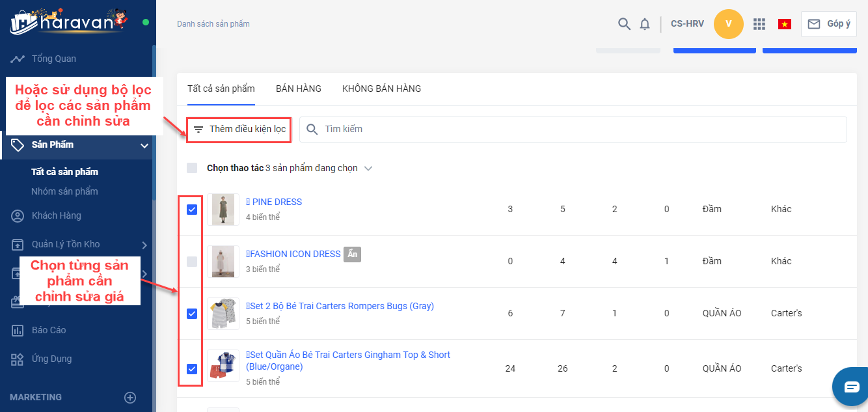This screenshot has height=412, width=868.
Task: Open the Chọn thao tác dropdown
Action: (x=368, y=169)
